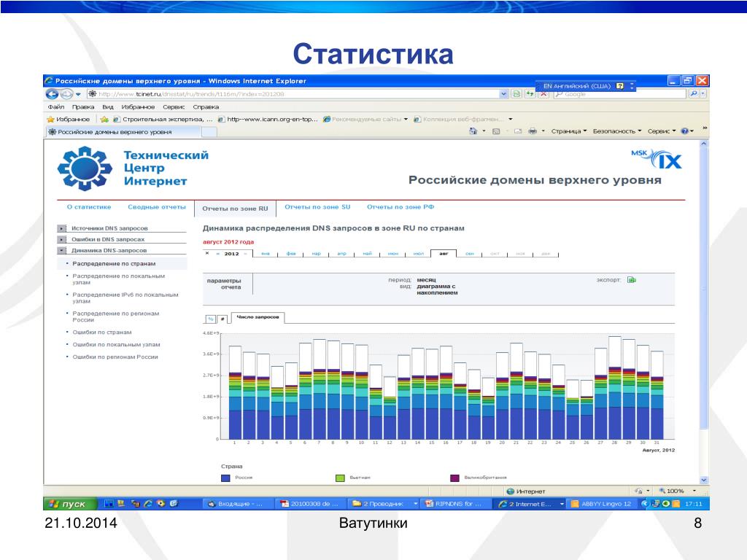Open Internet Explorer quick launch icon
747x560 pixels.
[x=148, y=503]
